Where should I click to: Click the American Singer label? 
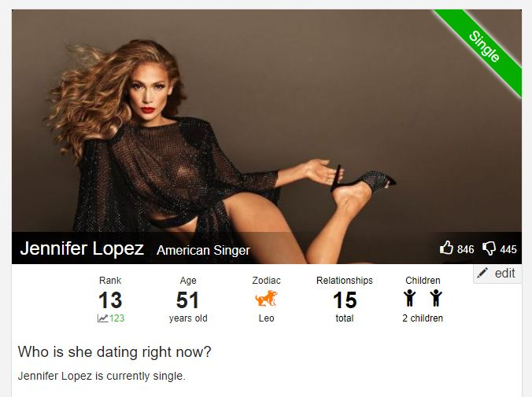click(203, 250)
